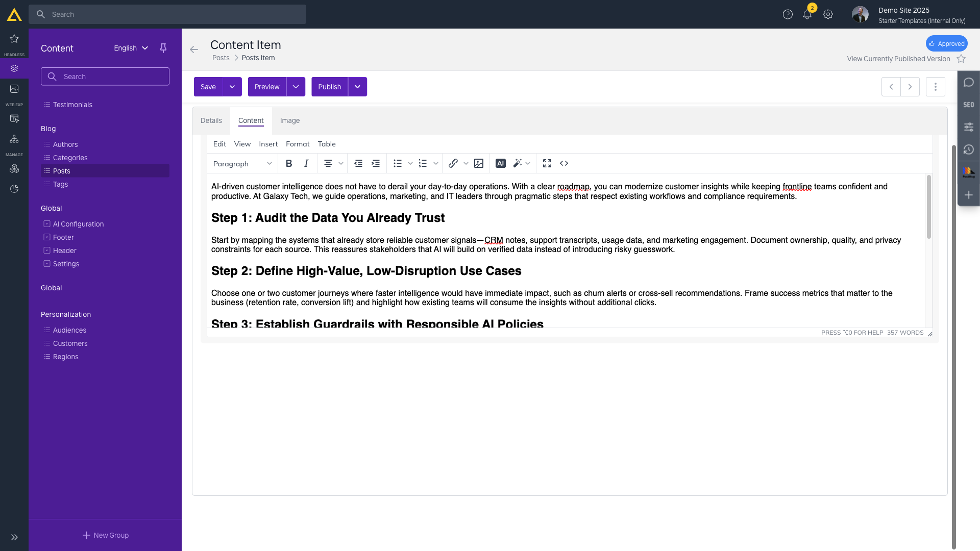Open the AI assistant tool in editor
Viewport: 980px width, 551px height.
(x=501, y=163)
